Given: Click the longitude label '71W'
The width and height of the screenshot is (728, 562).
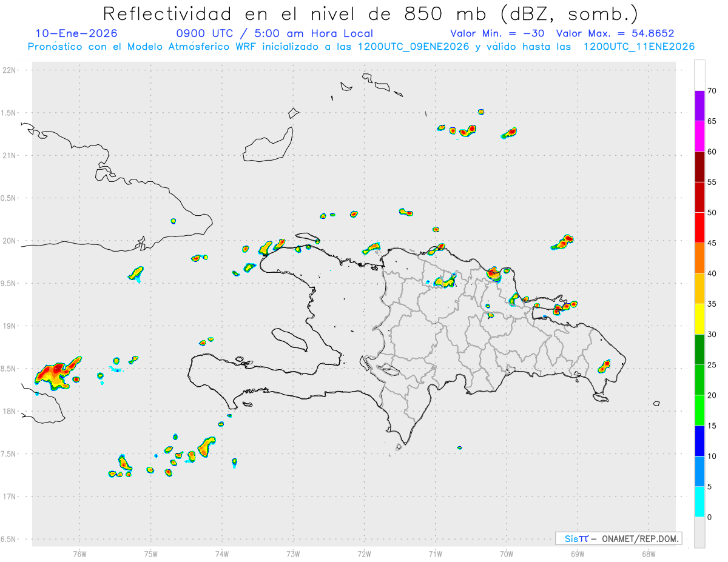Looking at the screenshot, I should coord(435,554).
